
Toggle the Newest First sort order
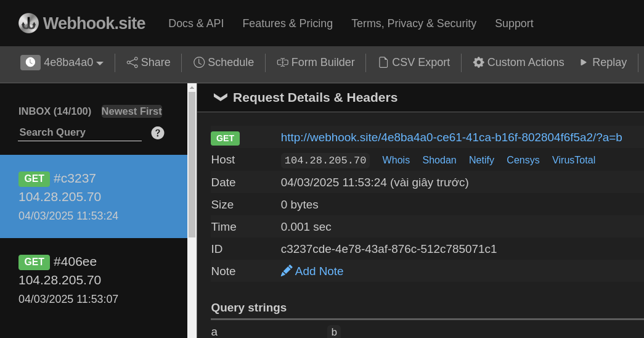pyautogui.click(x=131, y=112)
